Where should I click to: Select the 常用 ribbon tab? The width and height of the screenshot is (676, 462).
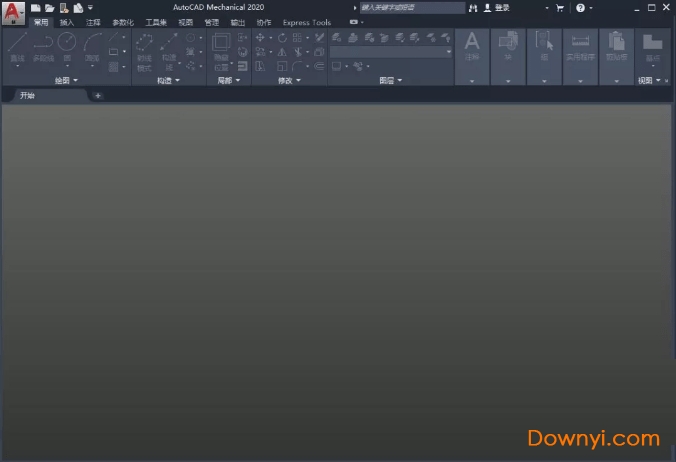tap(41, 22)
